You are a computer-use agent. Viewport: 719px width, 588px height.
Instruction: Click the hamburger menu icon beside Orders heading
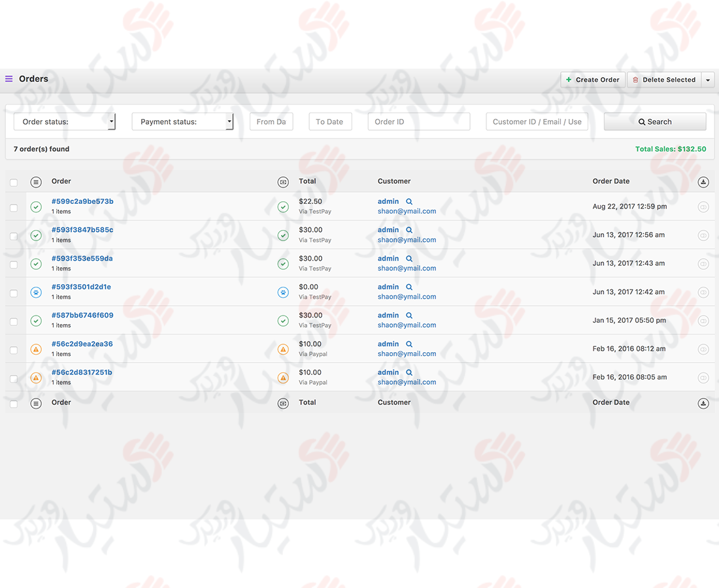coord(8,78)
